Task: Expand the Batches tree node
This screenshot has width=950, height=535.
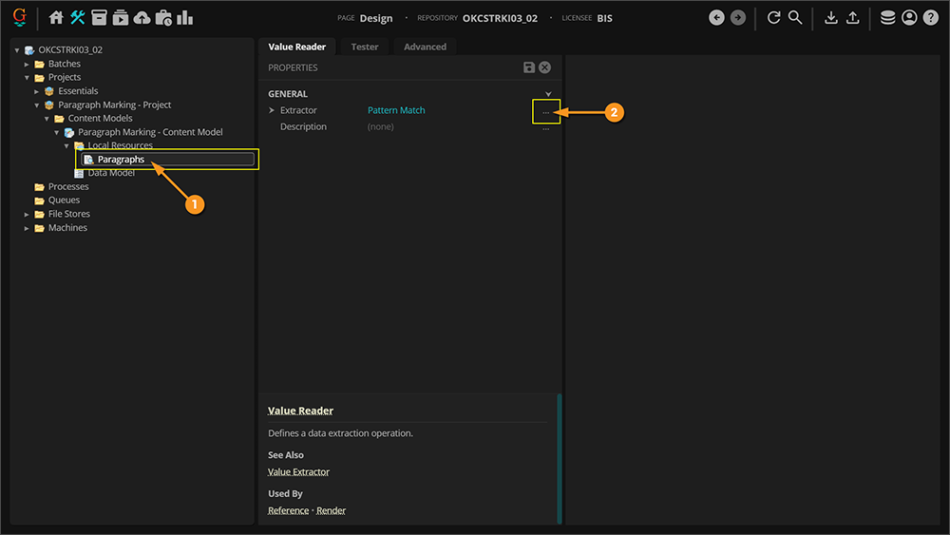Action: pyautogui.click(x=27, y=64)
